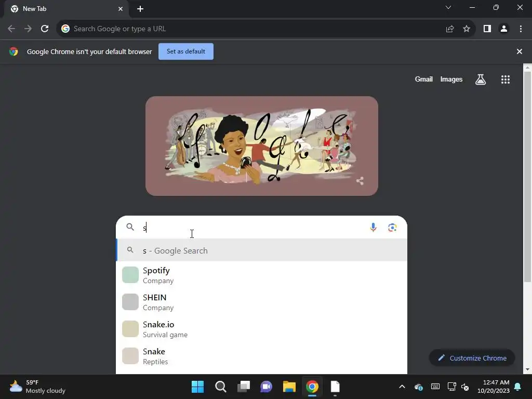This screenshot has width=532, height=399.
Task: Close the New Tab tab
Action: tap(120, 9)
